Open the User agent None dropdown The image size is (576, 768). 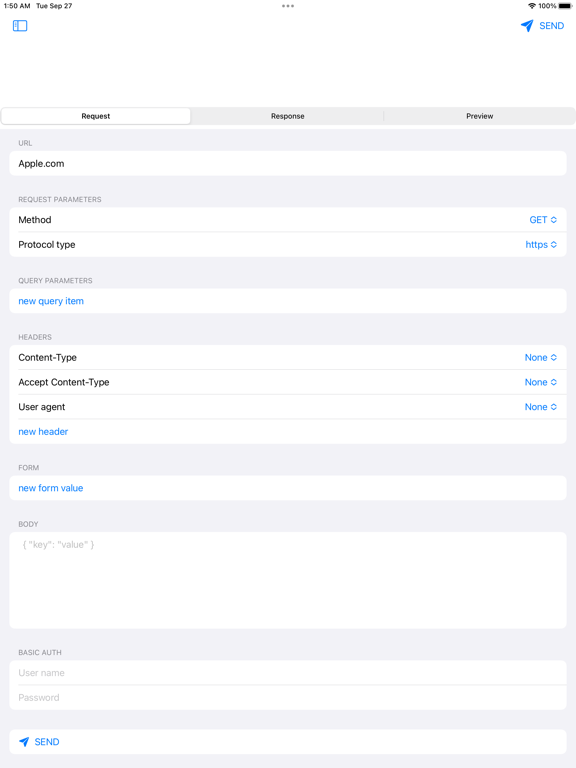(541, 407)
